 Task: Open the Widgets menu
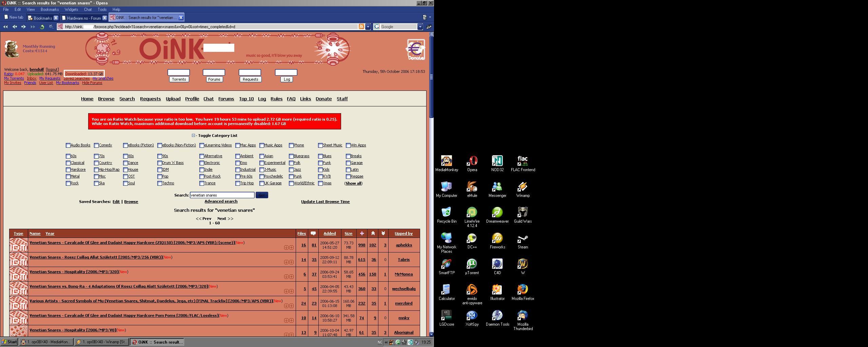[71, 9]
